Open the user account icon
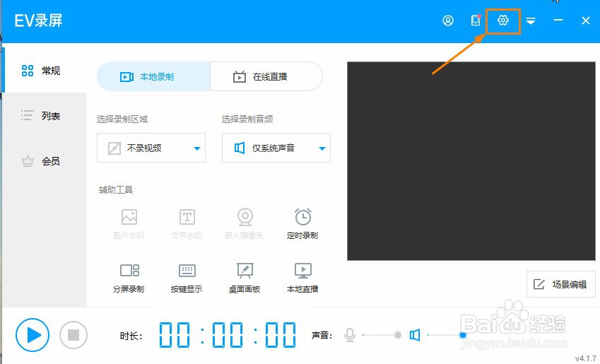This screenshot has width=600, height=364. click(x=448, y=20)
